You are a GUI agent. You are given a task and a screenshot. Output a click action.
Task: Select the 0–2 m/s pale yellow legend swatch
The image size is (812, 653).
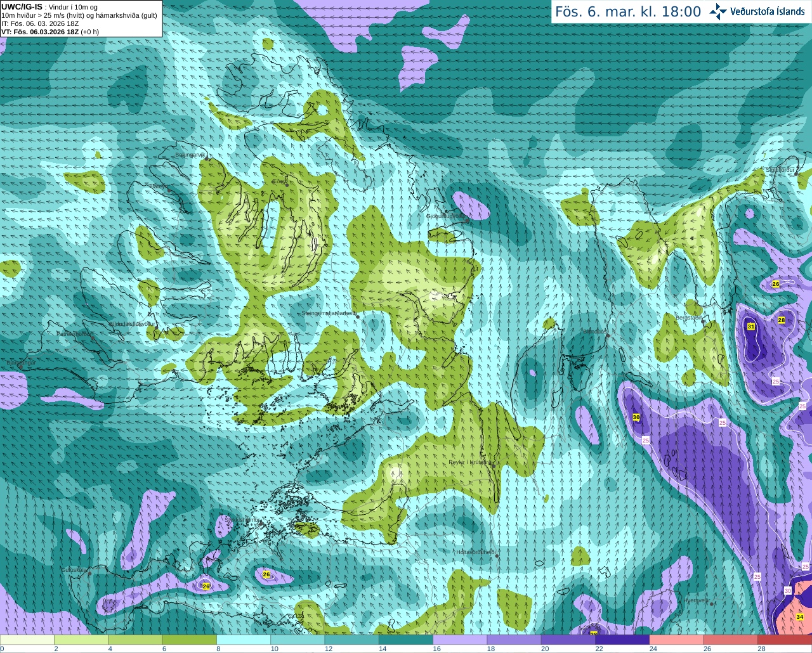[27, 640]
